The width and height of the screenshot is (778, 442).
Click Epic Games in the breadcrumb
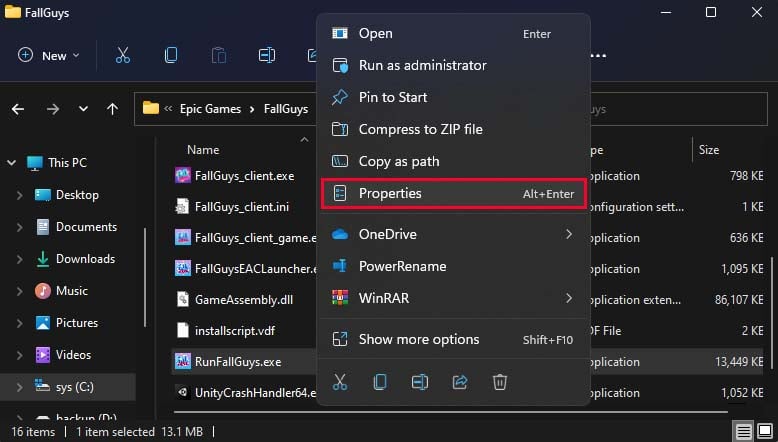tap(210, 109)
